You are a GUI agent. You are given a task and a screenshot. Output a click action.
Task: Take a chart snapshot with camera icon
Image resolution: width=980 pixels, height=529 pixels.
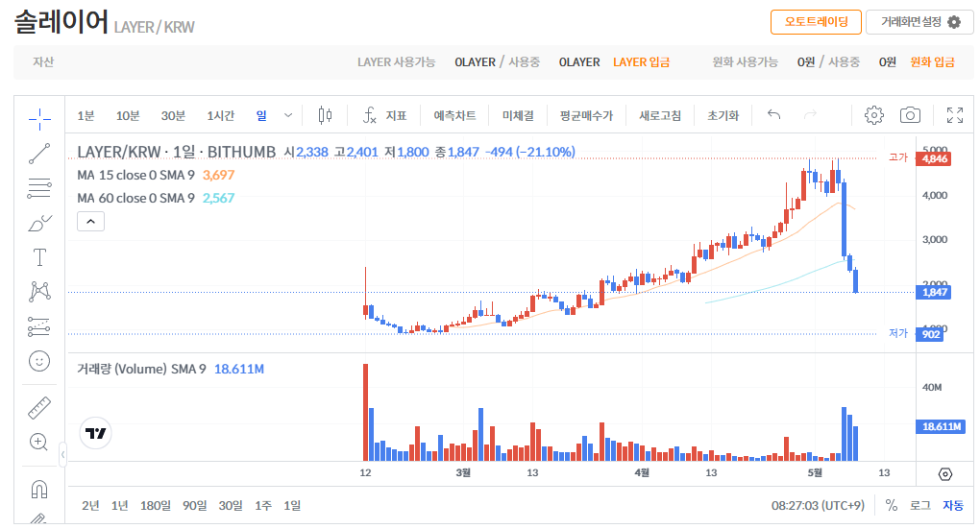(910, 115)
